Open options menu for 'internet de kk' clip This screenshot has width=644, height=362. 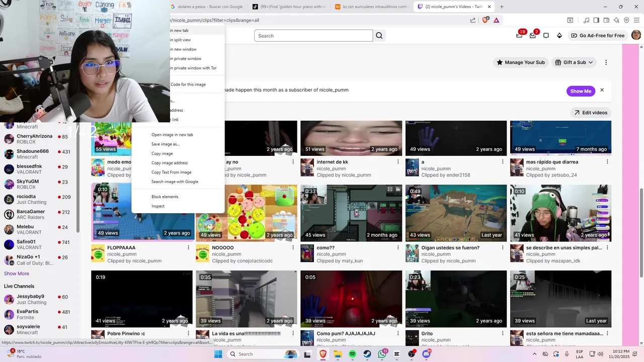point(398,162)
